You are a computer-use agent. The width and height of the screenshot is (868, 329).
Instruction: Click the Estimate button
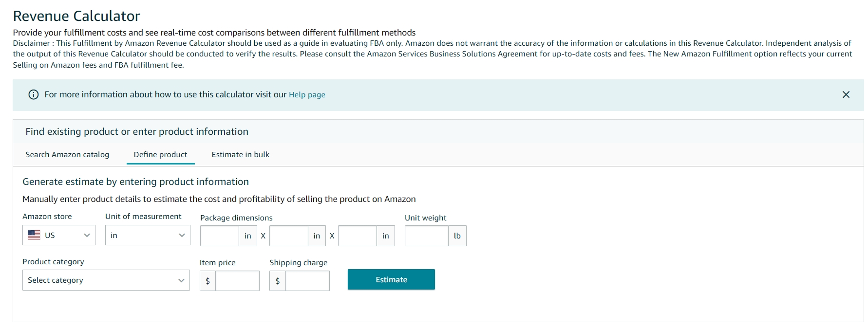point(391,279)
